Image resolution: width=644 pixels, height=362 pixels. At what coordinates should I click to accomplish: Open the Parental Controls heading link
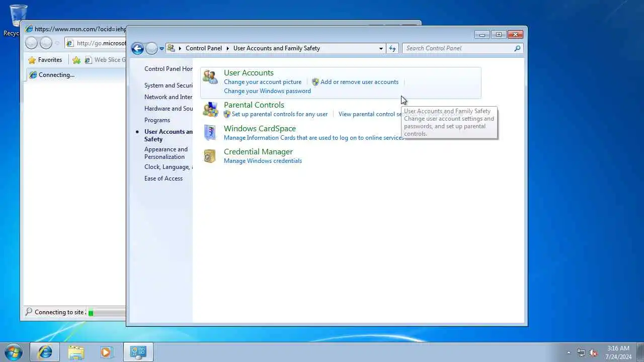tap(254, 105)
